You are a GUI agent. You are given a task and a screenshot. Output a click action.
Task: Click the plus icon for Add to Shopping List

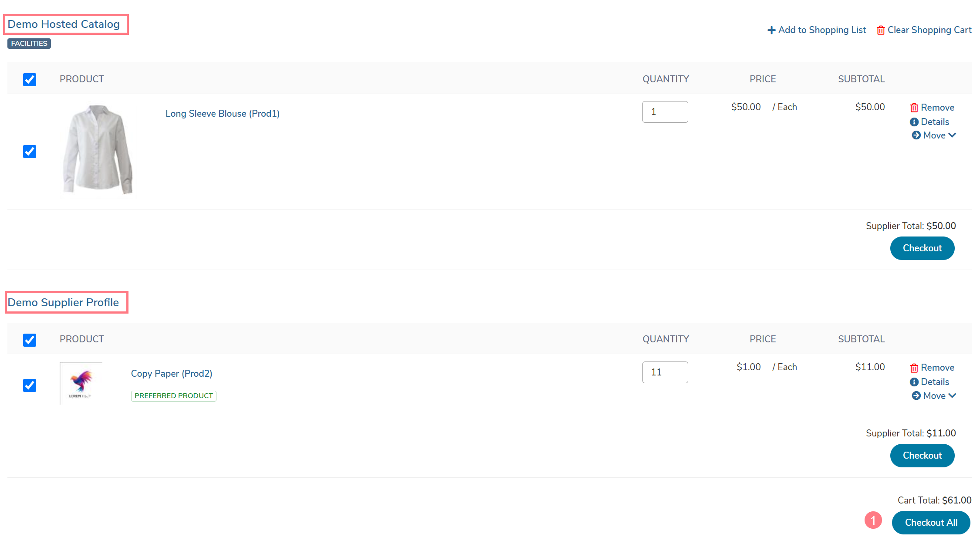[771, 30]
